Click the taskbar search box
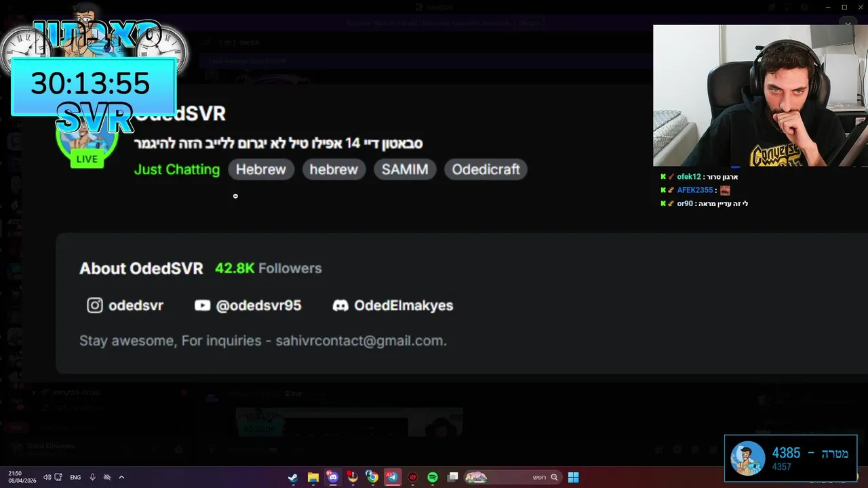 [x=513, y=477]
